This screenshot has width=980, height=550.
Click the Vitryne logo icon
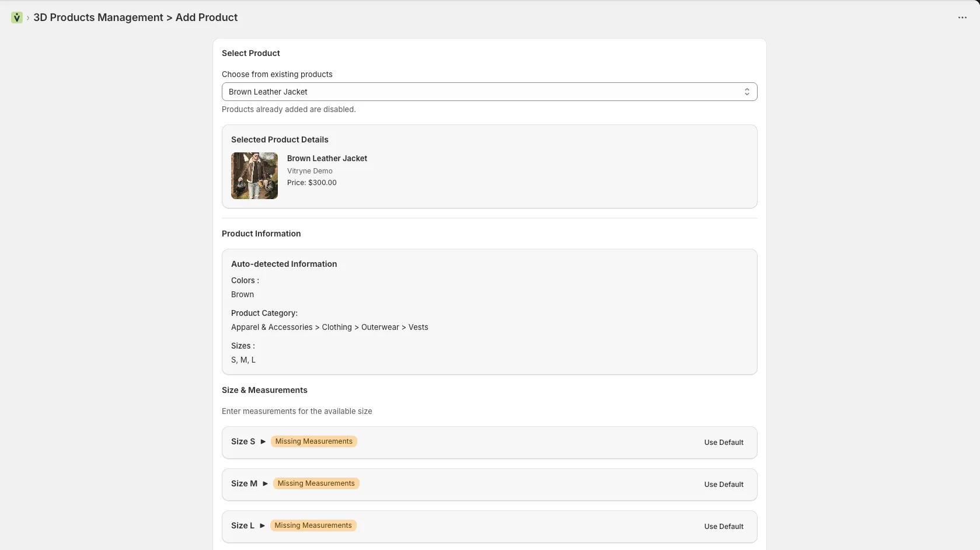(16, 18)
